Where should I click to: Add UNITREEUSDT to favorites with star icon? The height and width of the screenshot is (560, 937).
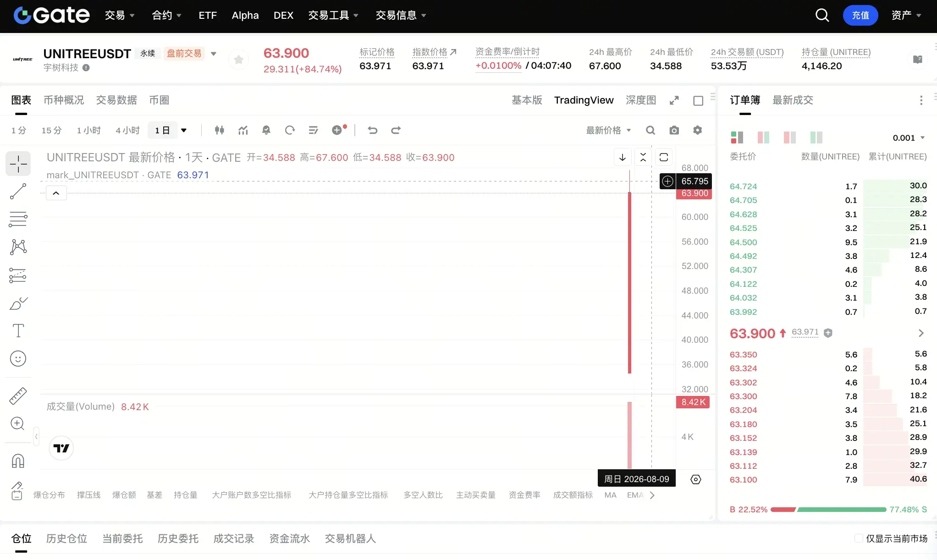click(238, 60)
